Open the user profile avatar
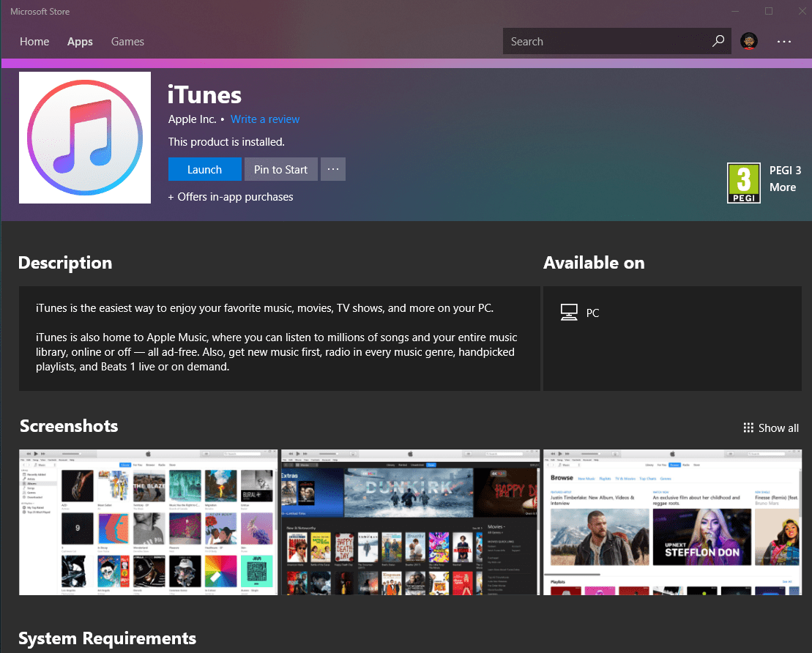Screen dimensions: 812x653 [x=748, y=42]
